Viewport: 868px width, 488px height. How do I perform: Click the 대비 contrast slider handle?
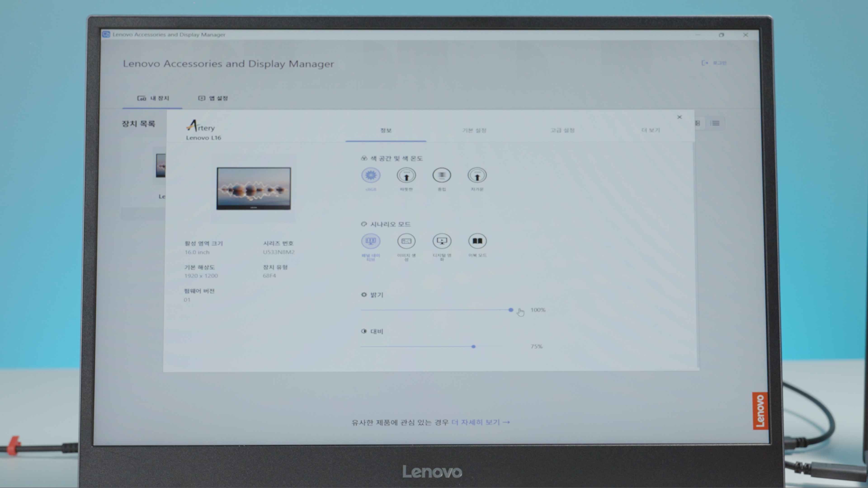pyautogui.click(x=473, y=347)
